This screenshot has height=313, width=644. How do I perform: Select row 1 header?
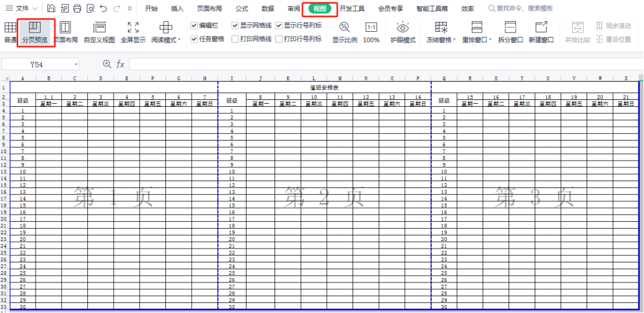click(x=4, y=87)
